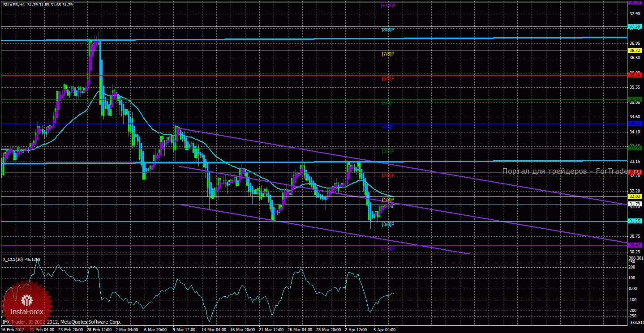Screen dimensions: 644x333
Task: Click the current price tag 31.79
Action: [x=635, y=204]
